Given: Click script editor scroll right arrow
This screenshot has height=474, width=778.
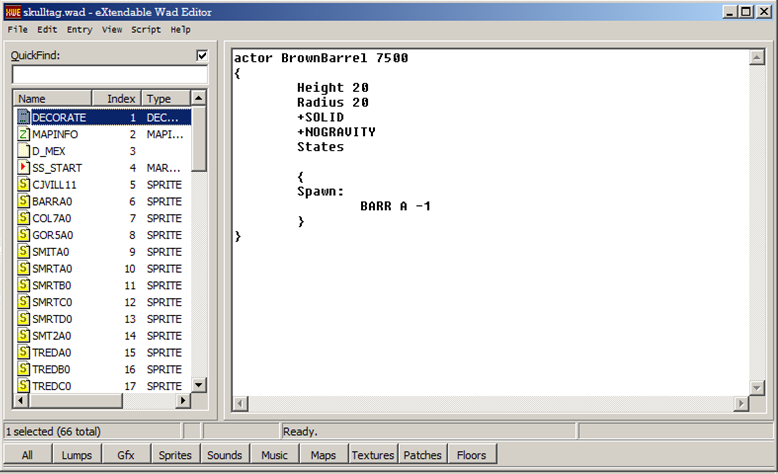Looking at the screenshot, I should tap(741, 404).
